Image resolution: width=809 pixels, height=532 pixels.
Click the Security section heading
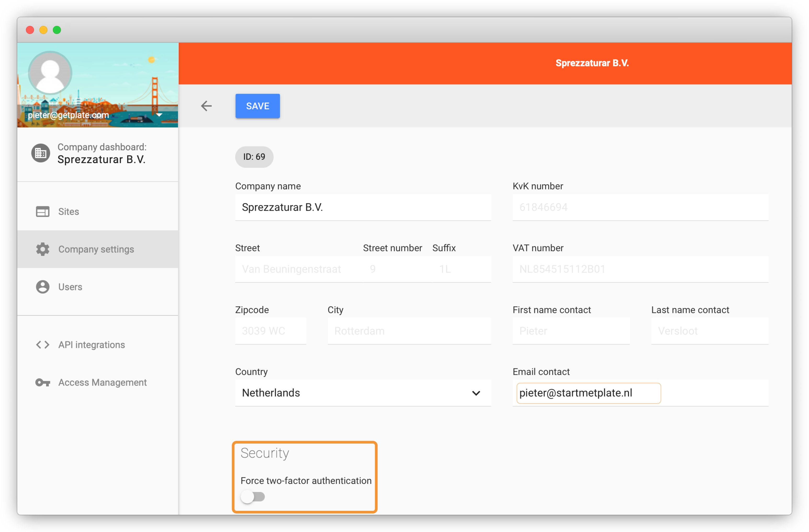point(265,453)
